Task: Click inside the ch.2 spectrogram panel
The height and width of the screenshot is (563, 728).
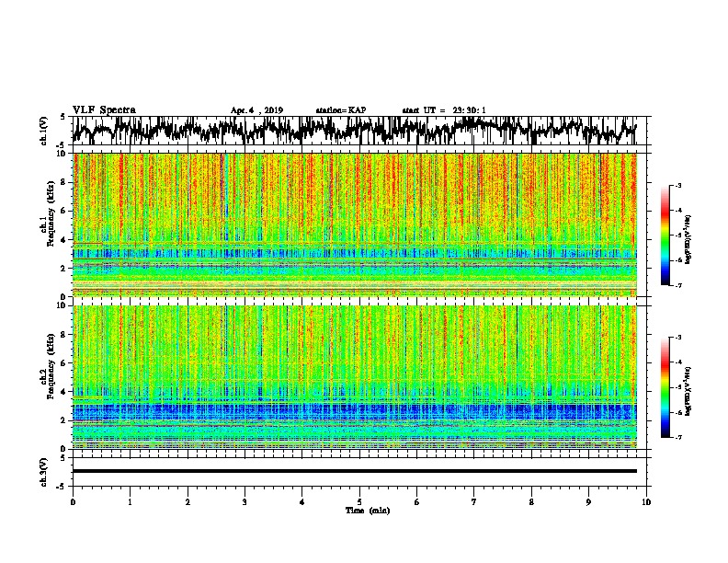Action: pos(354,377)
